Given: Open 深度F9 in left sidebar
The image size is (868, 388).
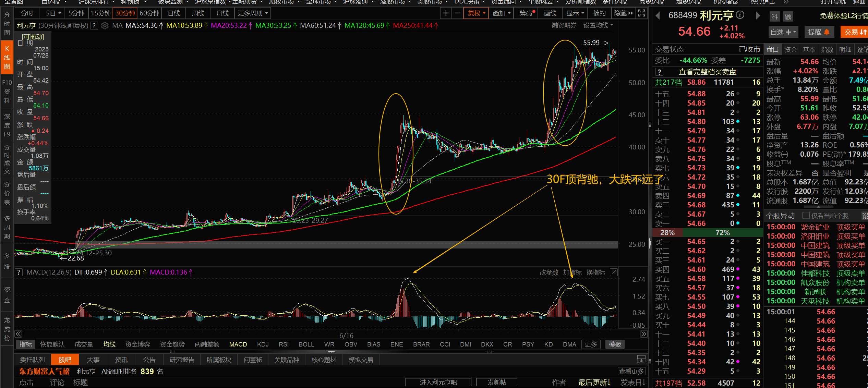Looking at the screenshot, I should [x=7, y=125].
